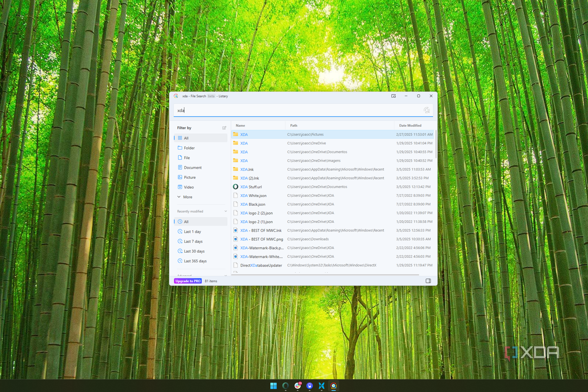Click the date 2/27/2025 11:53:01 AM
This screenshot has height=392, width=588.
click(414, 134)
